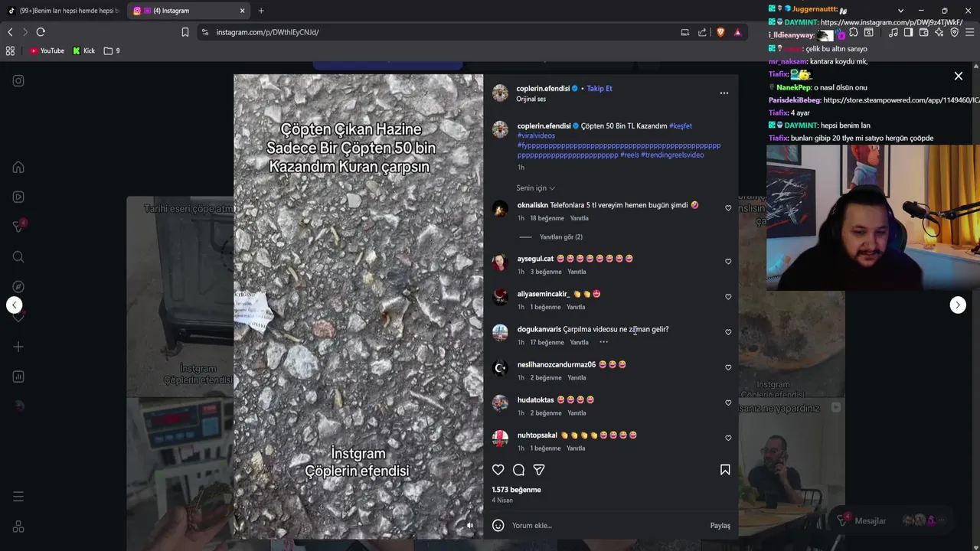Image resolution: width=980 pixels, height=551 pixels.
Task: Click the 'Yorum ekle...' comment input
Action: (x=605, y=526)
